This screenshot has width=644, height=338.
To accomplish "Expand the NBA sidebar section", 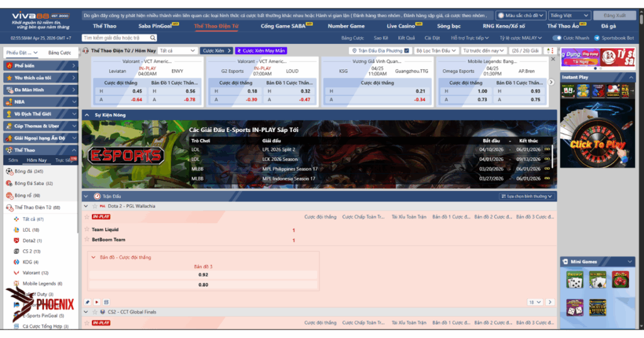I will point(74,102).
